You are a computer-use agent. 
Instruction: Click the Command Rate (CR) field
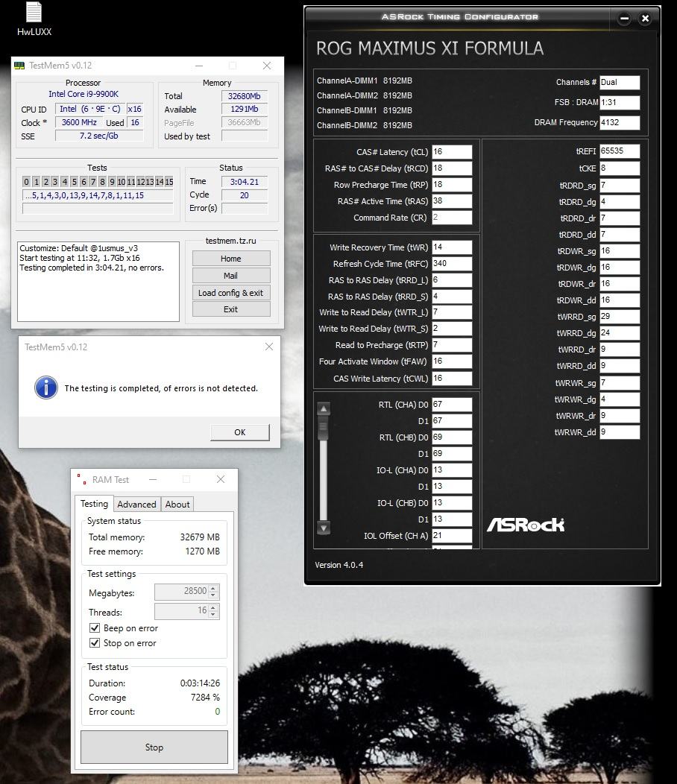point(452,218)
